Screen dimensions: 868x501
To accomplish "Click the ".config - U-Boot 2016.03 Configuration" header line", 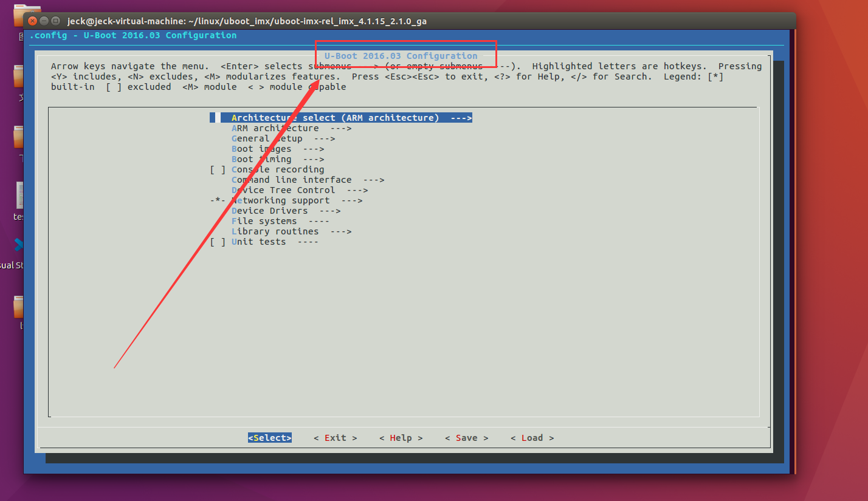I will point(133,35).
